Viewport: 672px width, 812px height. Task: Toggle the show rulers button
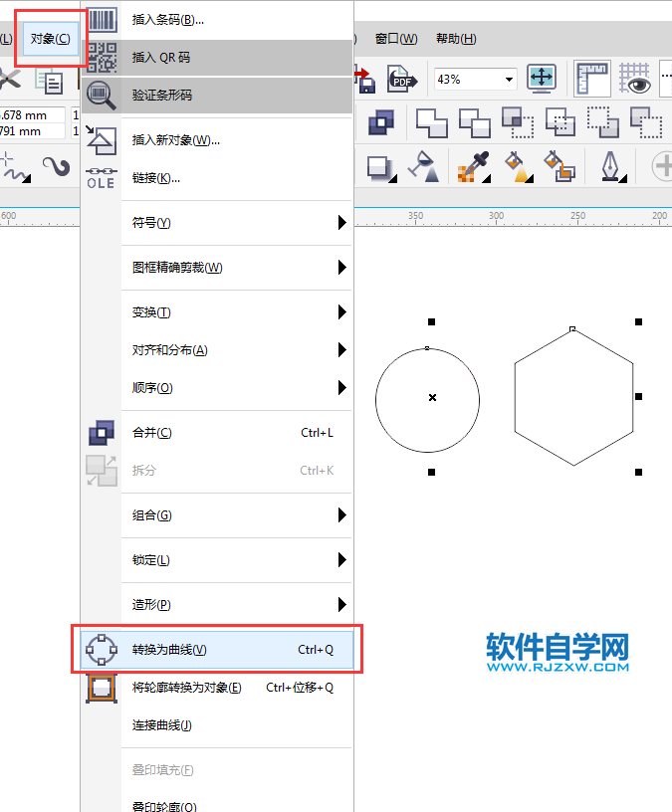(592, 79)
